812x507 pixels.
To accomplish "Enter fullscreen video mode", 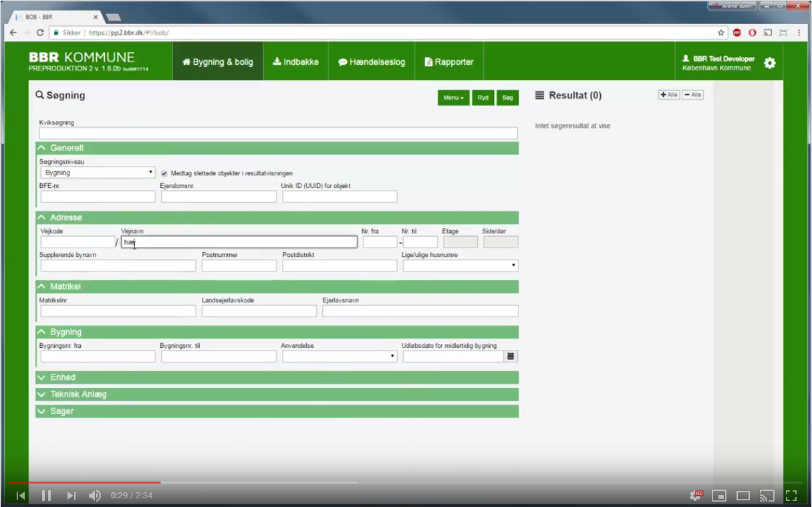I will [x=791, y=496].
